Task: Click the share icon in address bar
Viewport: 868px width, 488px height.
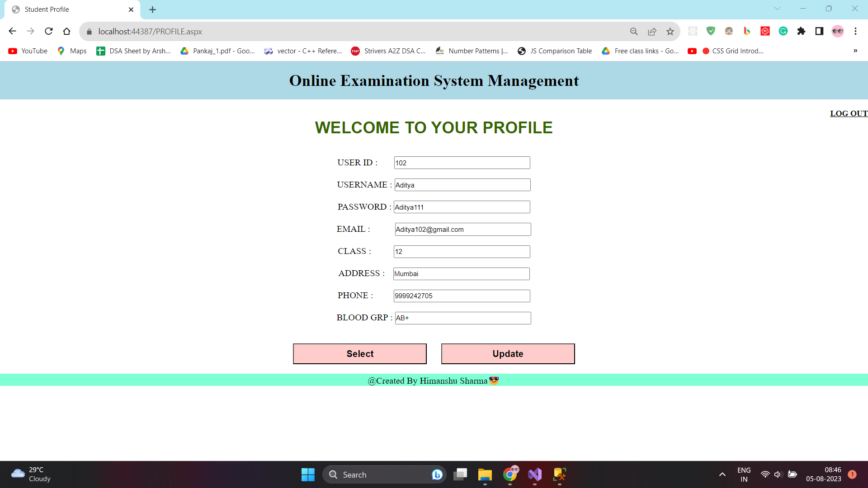Action: click(x=652, y=31)
